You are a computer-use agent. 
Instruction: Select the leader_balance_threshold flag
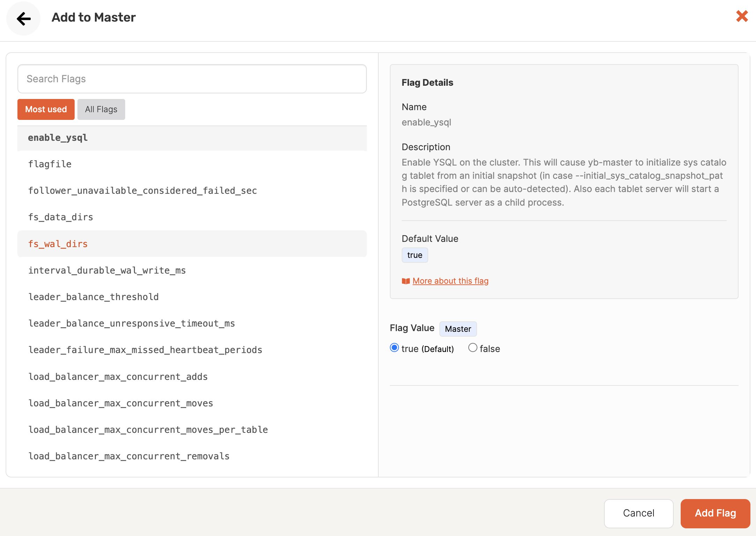click(93, 297)
